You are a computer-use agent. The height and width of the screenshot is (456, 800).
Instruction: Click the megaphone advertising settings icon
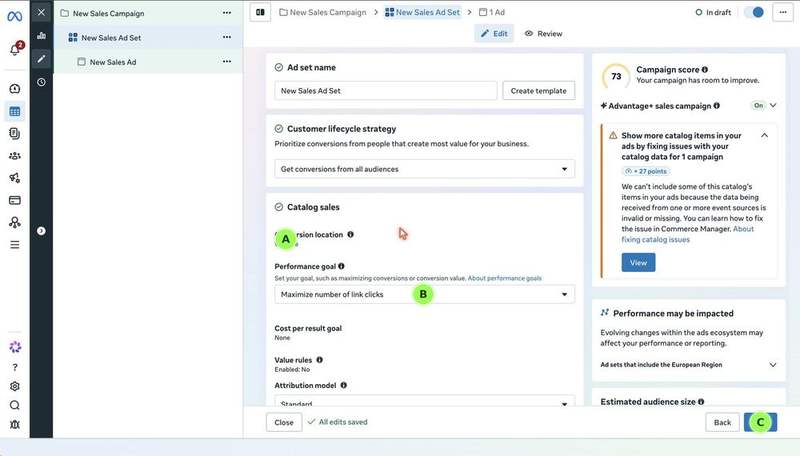(15, 178)
